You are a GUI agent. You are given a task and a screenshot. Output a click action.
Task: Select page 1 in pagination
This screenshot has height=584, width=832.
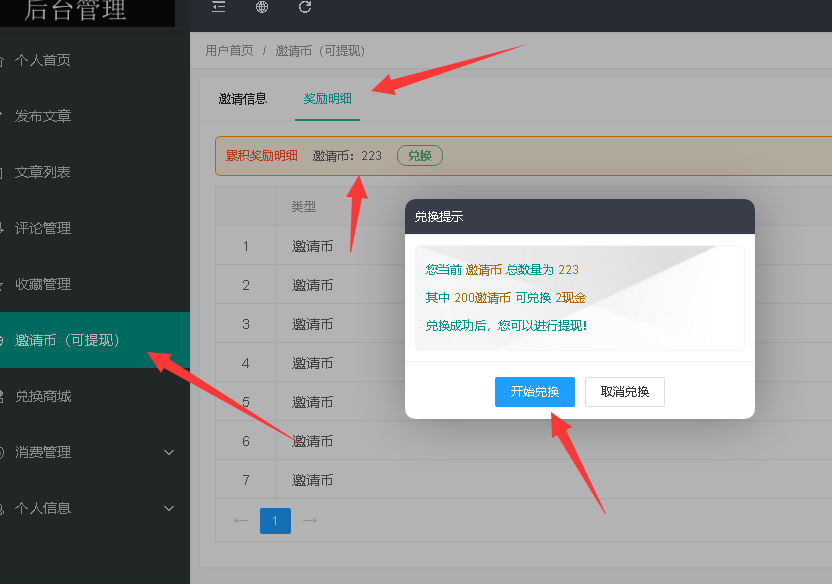click(x=275, y=520)
